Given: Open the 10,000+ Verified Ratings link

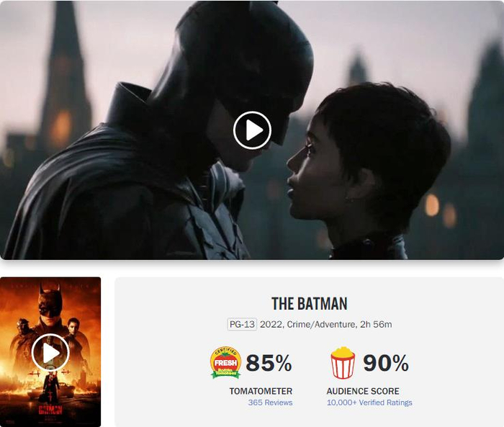Looking at the screenshot, I should click(369, 403).
